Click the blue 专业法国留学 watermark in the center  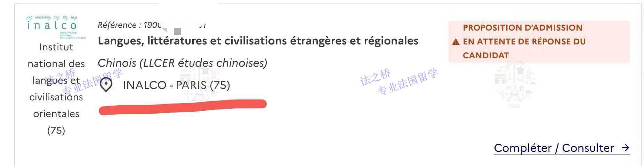tap(407, 83)
